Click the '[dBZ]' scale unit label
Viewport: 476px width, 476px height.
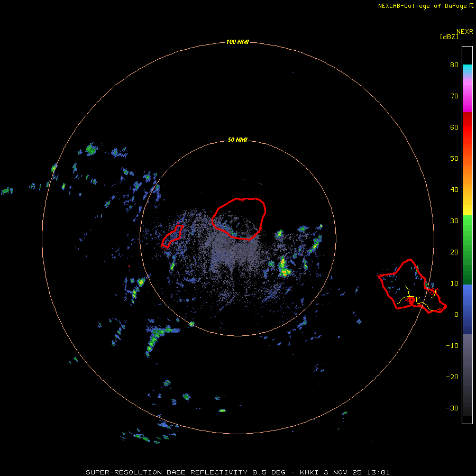tap(449, 37)
